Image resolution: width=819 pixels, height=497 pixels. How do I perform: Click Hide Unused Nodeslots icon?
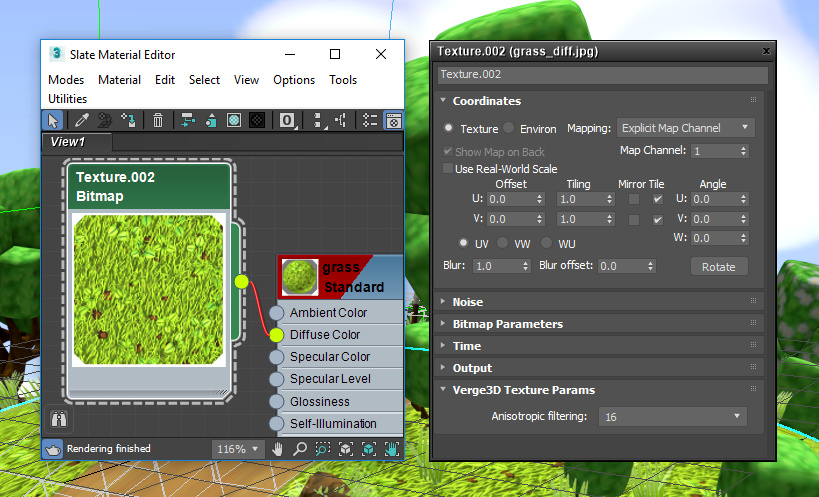pos(210,121)
